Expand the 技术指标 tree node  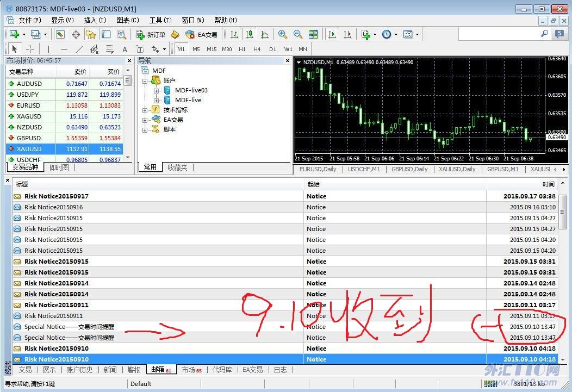[145, 110]
